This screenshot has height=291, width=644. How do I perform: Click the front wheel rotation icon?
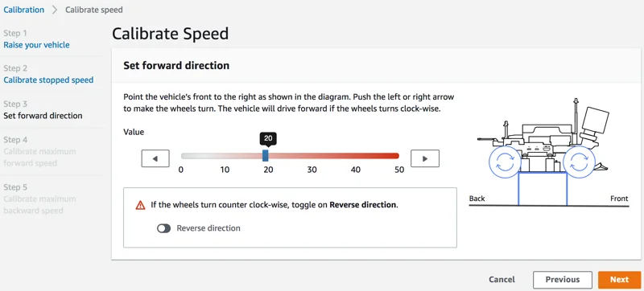pos(579,162)
